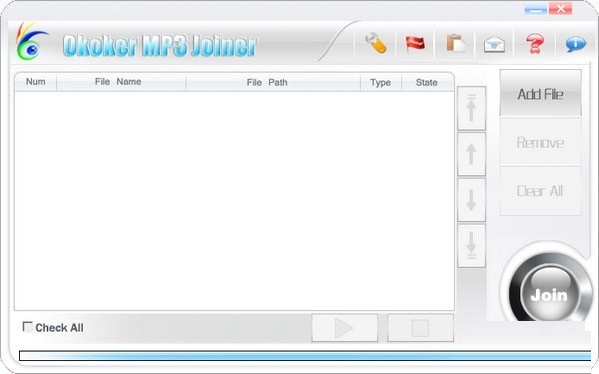599x374 pixels.
Task: Click the blue progress bar
Action: (305, 356)
